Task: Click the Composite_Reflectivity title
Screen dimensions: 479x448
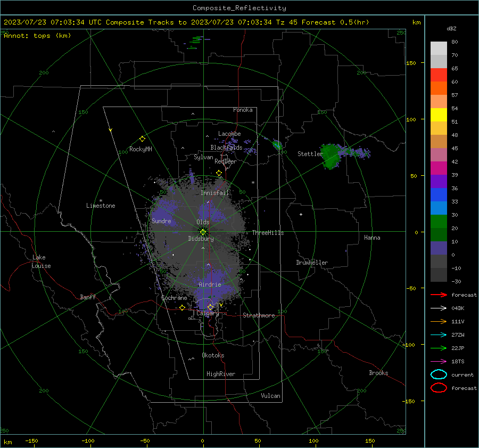Action: tap(239, 8)
